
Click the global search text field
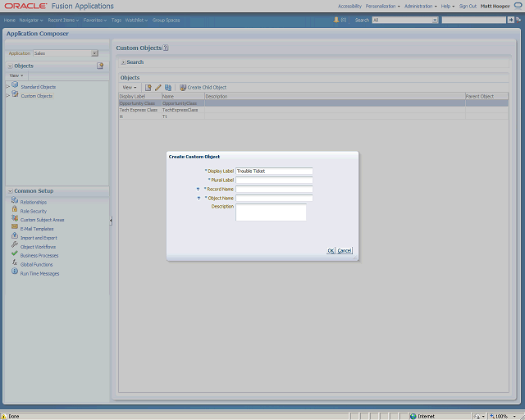tap(474, 20)
